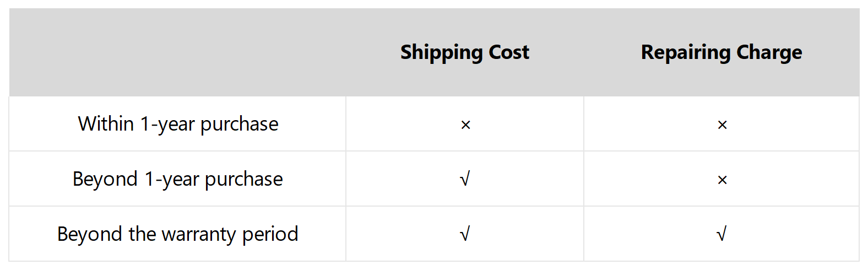
Task: Click the word "warranty" in the last row
Action: point(199,234)
